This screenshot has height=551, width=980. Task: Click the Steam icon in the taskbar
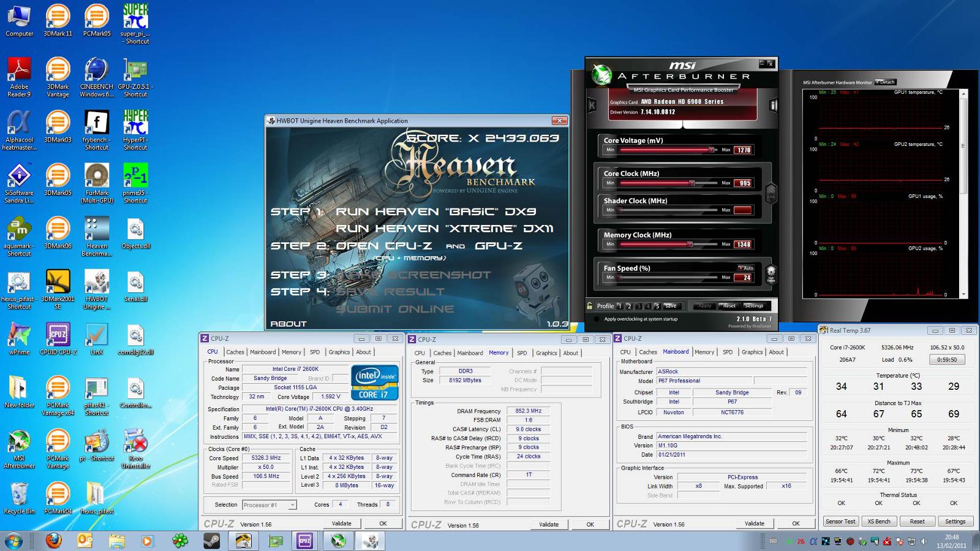[x=212, y=541]
